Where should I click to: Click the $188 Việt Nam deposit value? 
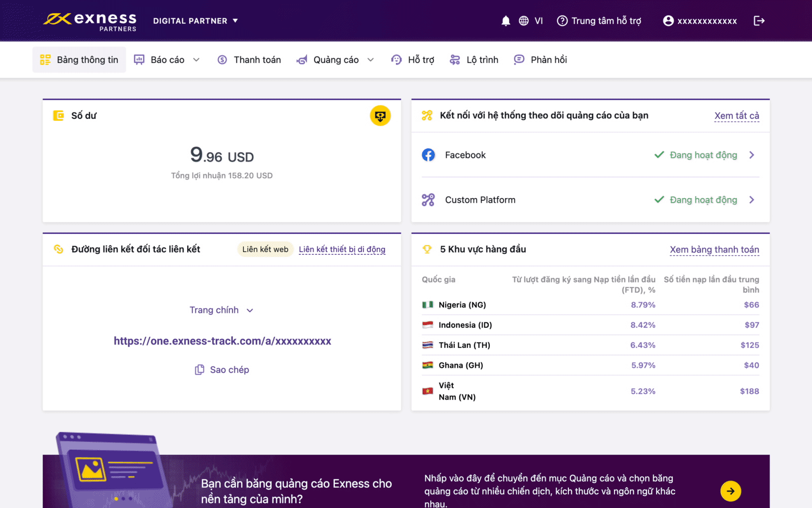[x=750, y=391]
